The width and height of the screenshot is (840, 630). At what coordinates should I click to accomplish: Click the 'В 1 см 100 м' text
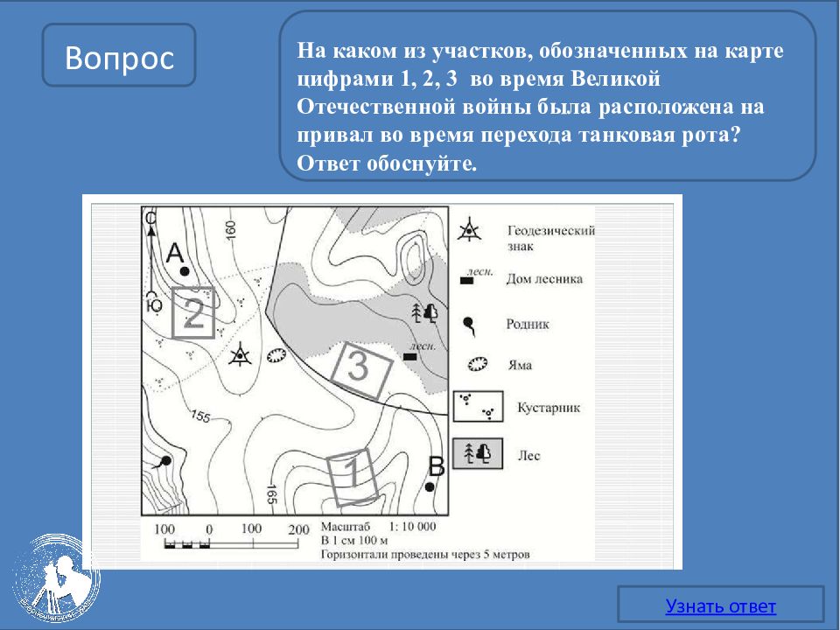354,540
